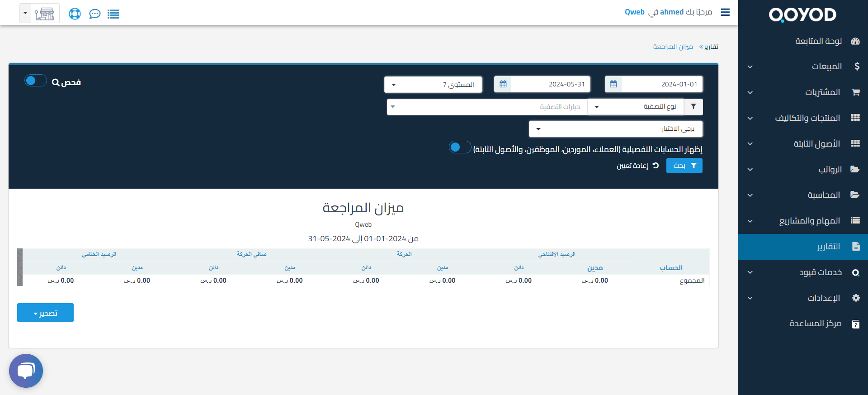Screen dimensions: 868x395
Task: Toggle the show detailed accounts switch
Action: pyautogui.click(x=460, y=147)
